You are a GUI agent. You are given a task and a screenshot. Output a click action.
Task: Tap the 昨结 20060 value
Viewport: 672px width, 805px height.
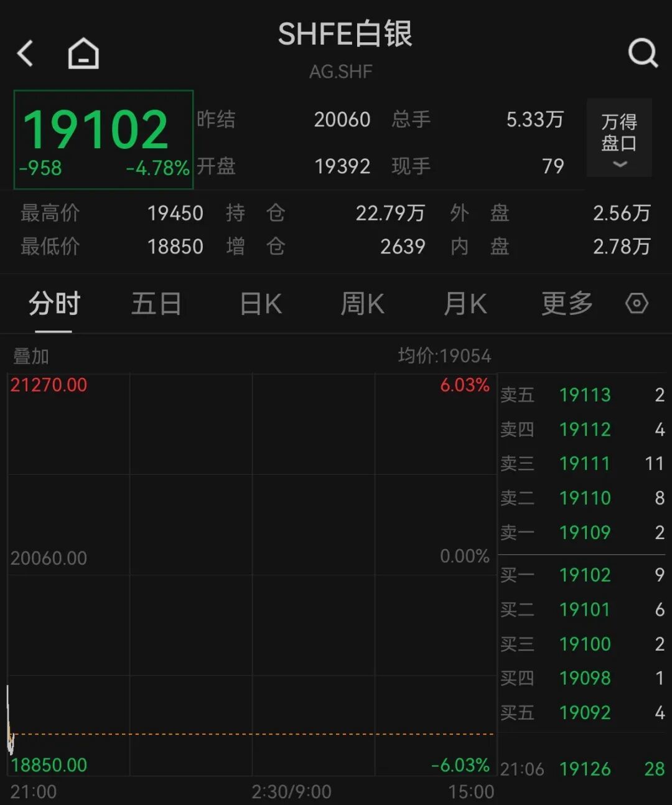342,120
